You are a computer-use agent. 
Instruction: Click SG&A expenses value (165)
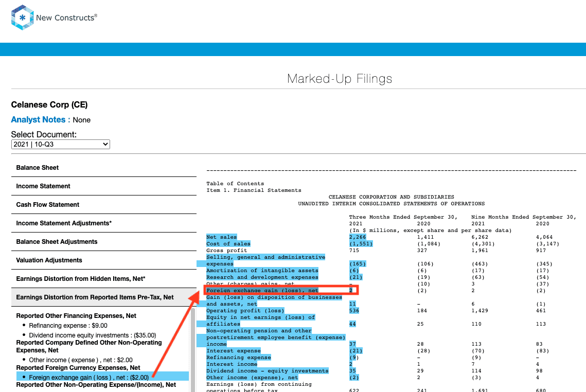[357, 264]
